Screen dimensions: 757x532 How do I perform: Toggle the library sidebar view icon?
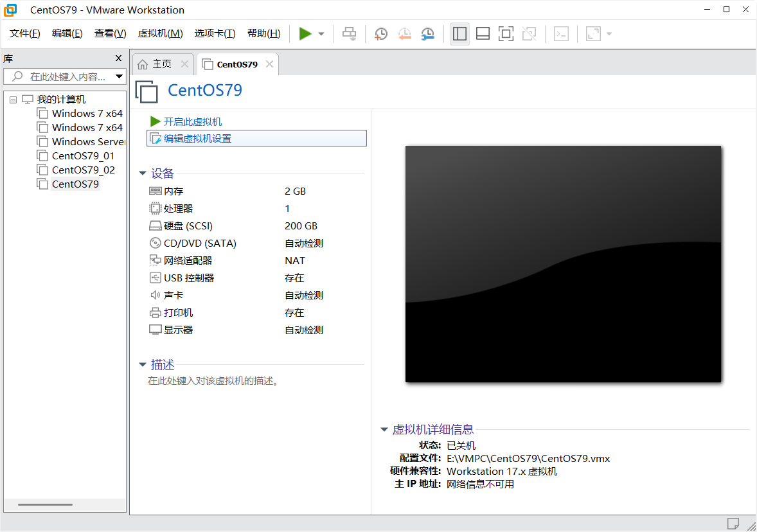pyautogui.click(x=459, y=34)
